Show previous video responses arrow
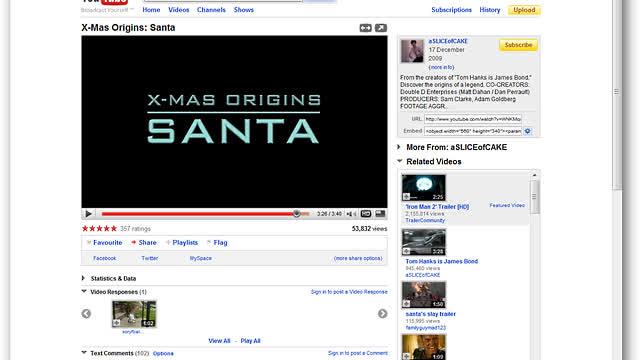The height and width of the screenshot is (360, 640). pyautogui.click(x=86, y=313)
